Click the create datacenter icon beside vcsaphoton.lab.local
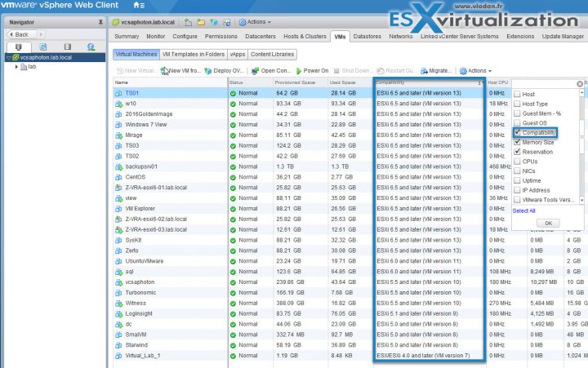 189,23
